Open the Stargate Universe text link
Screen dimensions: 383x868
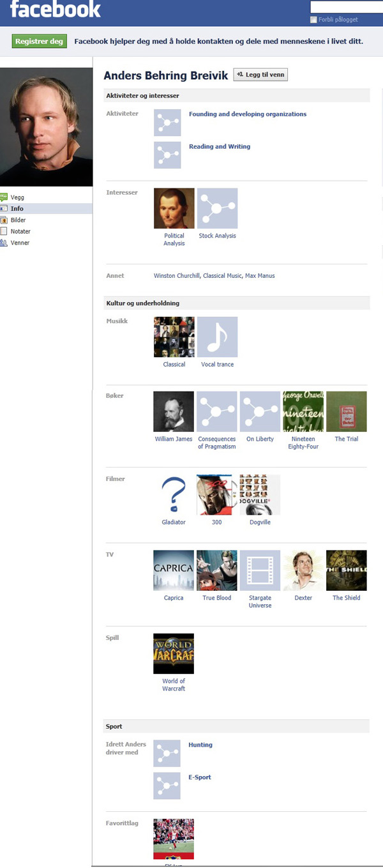pyautogui.click(x=260, y=602)
